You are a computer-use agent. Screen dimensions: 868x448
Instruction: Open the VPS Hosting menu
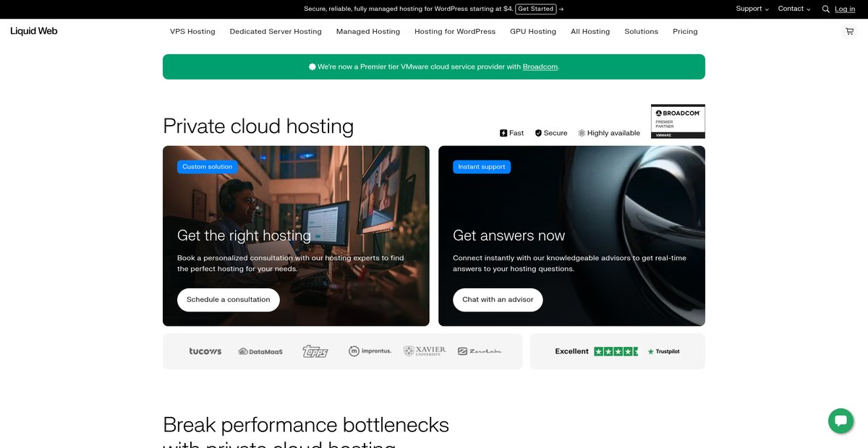[192, 32]
